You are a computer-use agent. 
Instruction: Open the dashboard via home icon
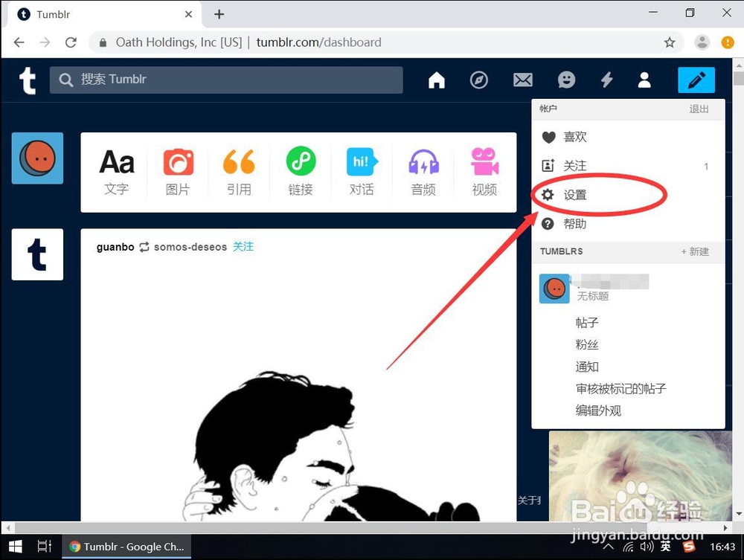(436, 80)
